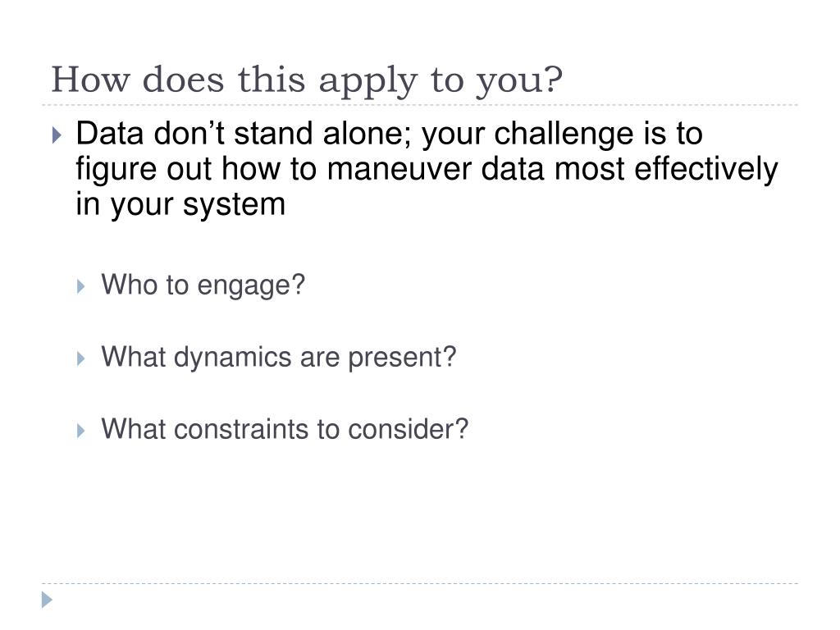Click the dotted divider line above the footer
The image size is (840, 630).
[x=420, y=583]
